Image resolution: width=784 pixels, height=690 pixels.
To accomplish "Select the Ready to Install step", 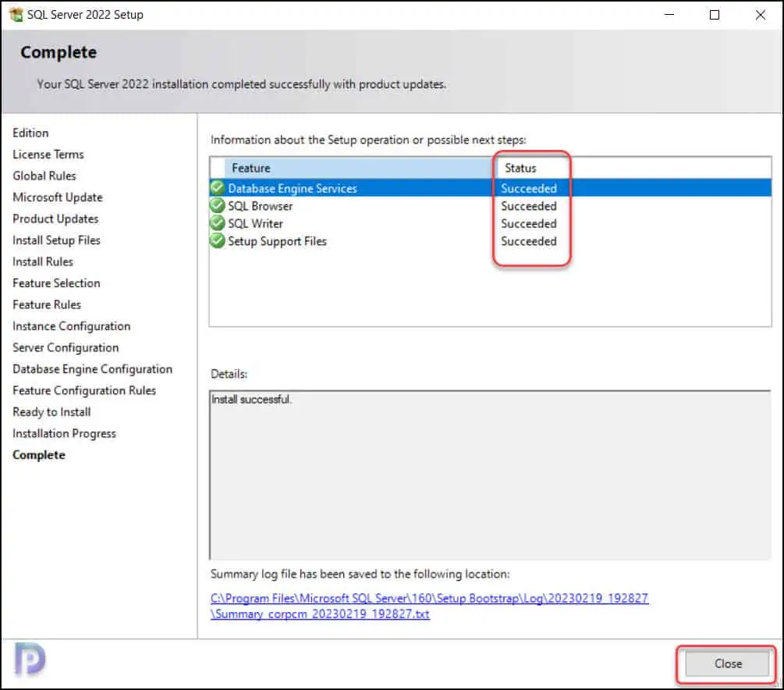I will [51, 412].
